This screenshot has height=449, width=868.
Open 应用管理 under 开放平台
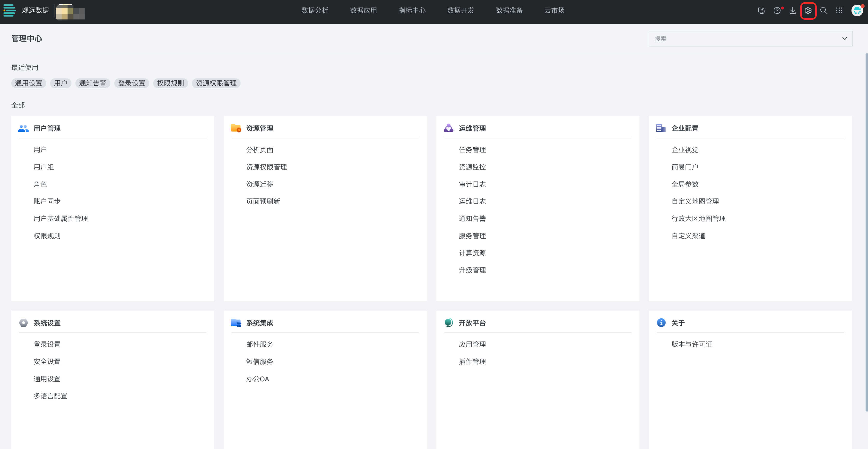coord(472,344)
